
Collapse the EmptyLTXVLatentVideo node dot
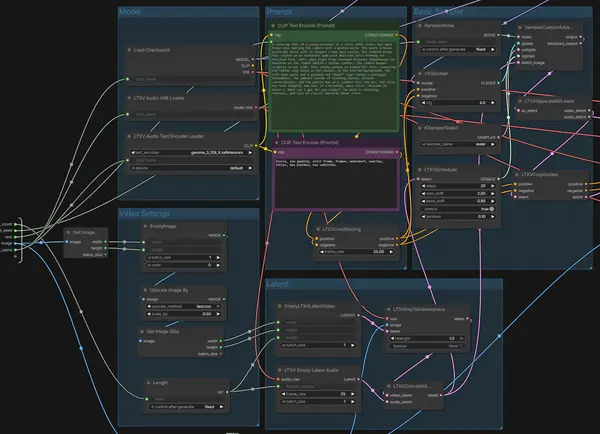[280, 306]
